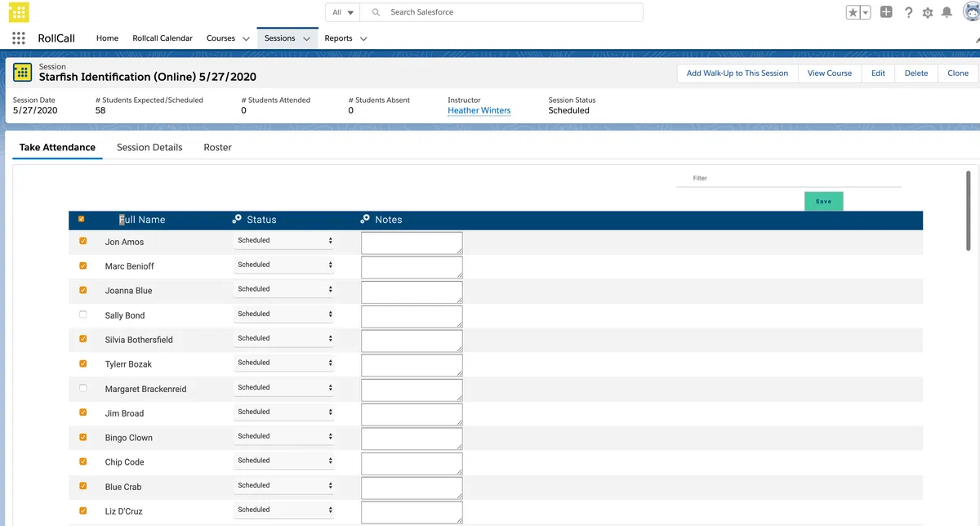This screenshot has width=980, height=526.
Task: Switch to the Session Details tab
Action: pos(149,148)
